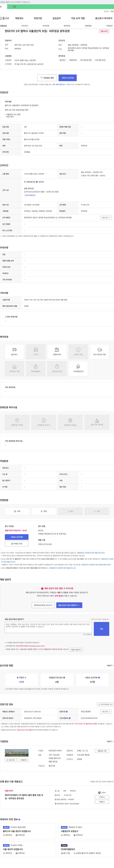Jump to the 복리후생 section tab
Viewport: 114px width, 868px height.
pyautogui.click(x=67, y=26)
